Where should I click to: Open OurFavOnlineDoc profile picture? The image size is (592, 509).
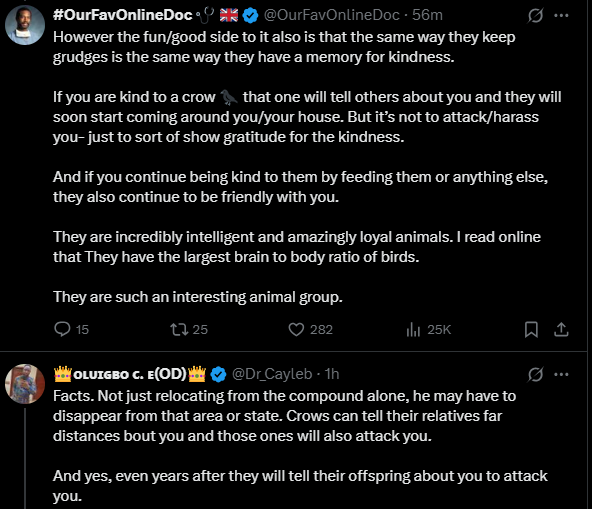(x=25, y=25)
